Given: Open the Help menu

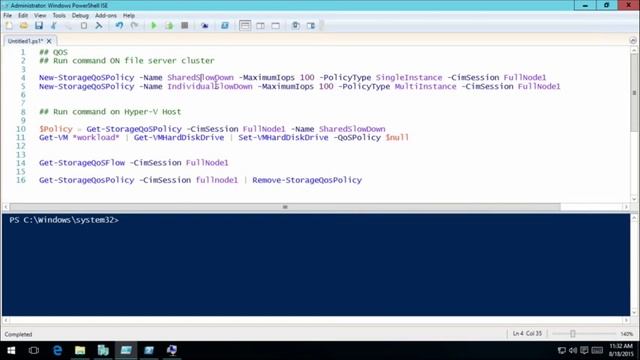Looking at the screenshot, I should pos(129,16).
